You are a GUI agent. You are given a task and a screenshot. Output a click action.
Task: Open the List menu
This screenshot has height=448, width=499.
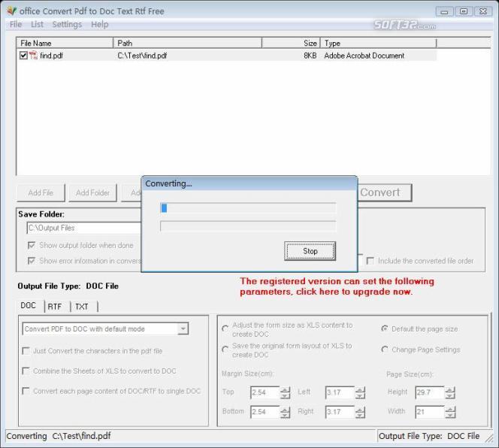tap(37, 24)
